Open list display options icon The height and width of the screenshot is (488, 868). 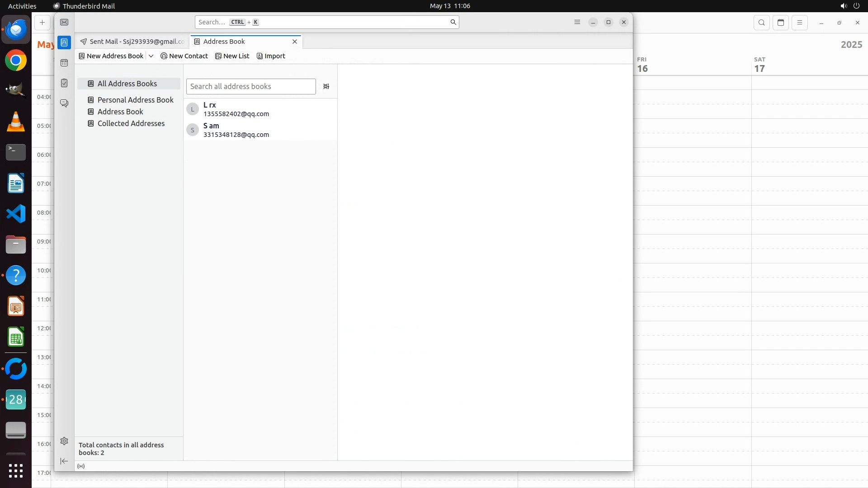tap(326, 86)
